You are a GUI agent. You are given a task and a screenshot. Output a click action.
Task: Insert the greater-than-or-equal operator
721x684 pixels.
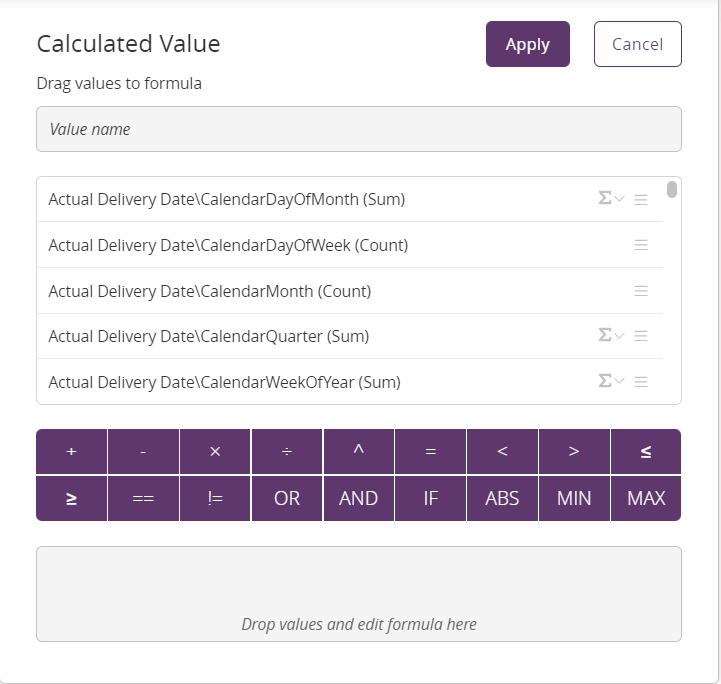[x=71, y=498]
